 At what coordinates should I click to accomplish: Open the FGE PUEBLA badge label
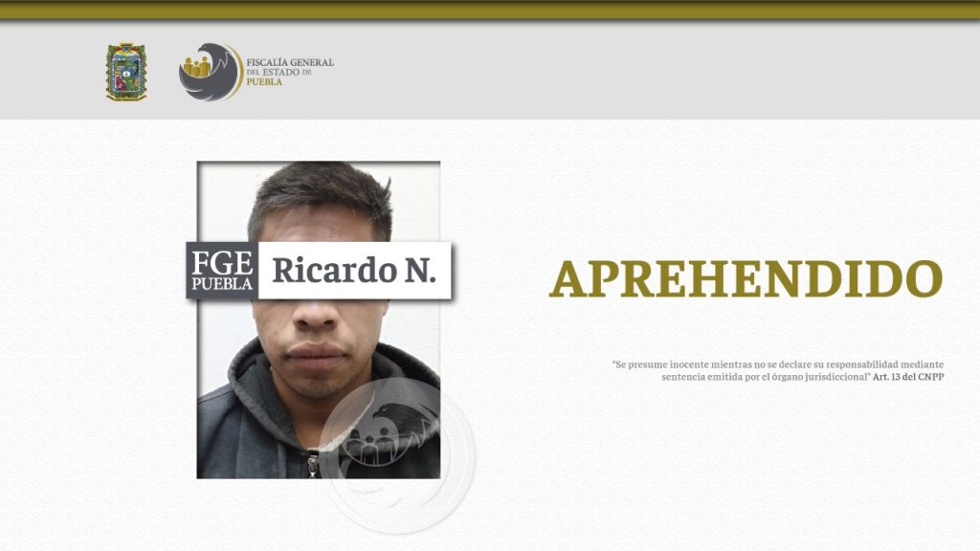point(223,271)
